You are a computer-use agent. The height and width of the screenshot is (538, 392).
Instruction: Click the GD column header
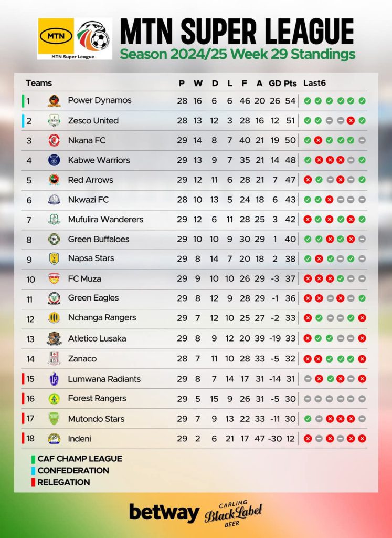tap(275, 84)
